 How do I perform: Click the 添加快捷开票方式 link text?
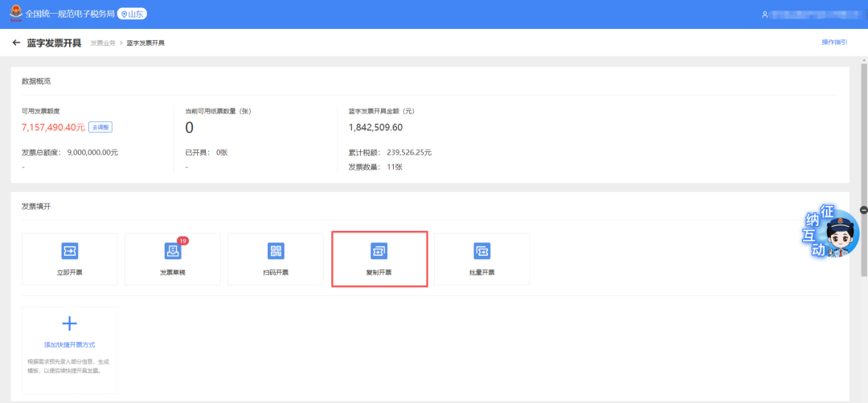70,345
